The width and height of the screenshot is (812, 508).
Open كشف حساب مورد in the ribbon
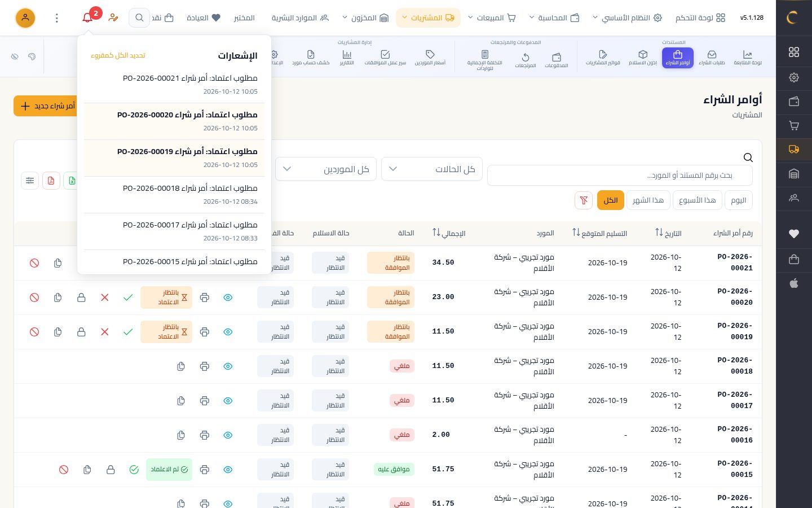click(x=311, y=58)
